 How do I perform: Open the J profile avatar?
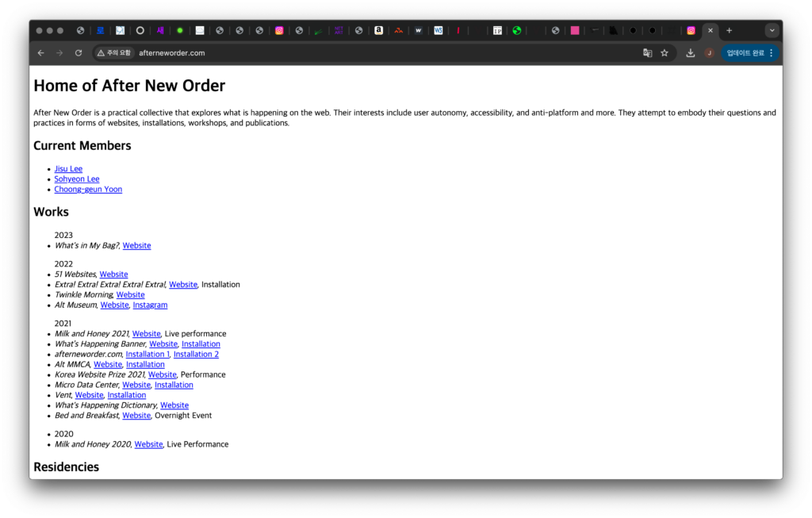(x=709, y=53)
